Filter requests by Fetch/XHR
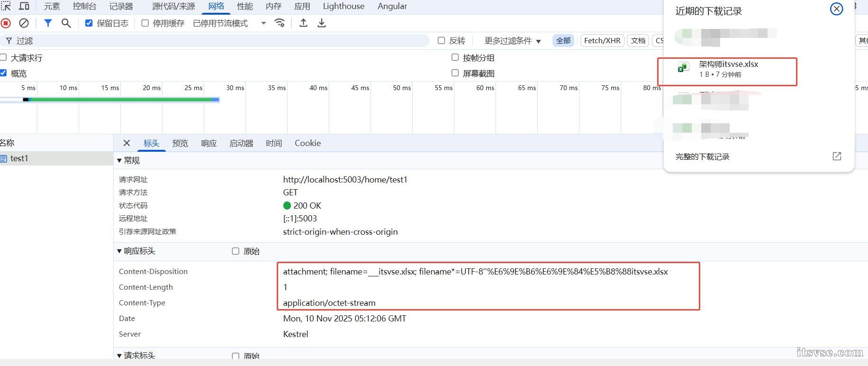 (x=602, y=41)
